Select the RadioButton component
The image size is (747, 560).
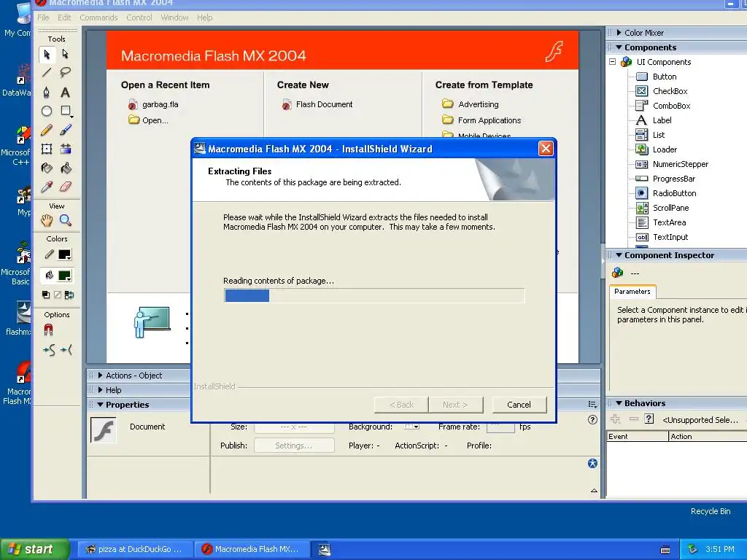coord(667,193)
